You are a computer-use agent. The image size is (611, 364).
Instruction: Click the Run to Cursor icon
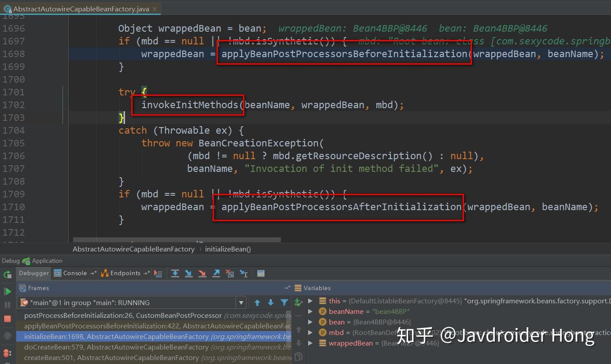point(243,273)
